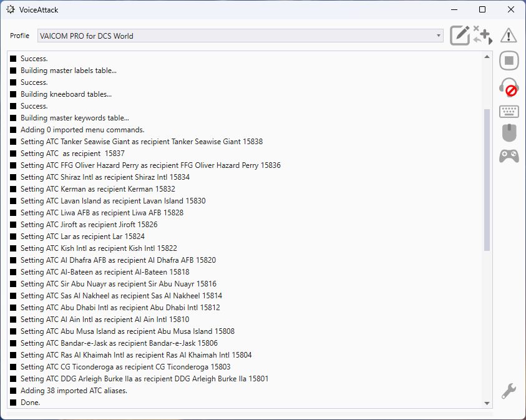Select 'Setting ATC as recipient 15837' entry
526x420 pixels.
(72, 154)
